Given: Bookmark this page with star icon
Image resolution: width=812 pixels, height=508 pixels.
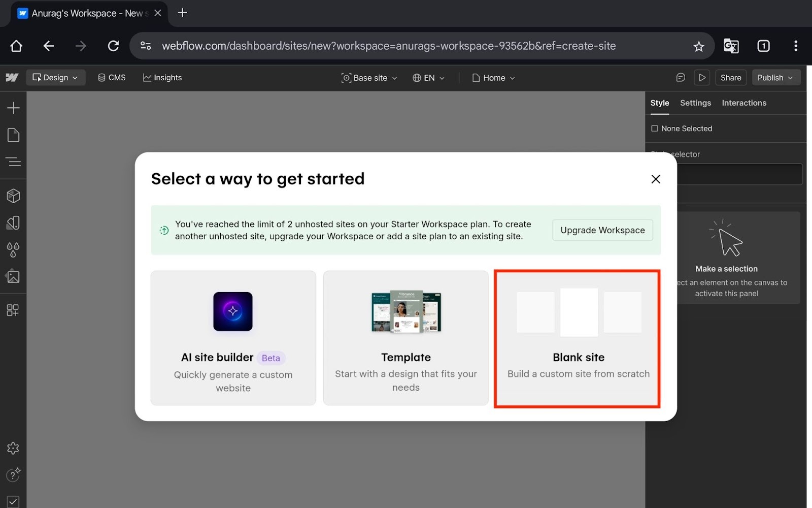Looking at the screenshot, I should click(x=699, y=47).
